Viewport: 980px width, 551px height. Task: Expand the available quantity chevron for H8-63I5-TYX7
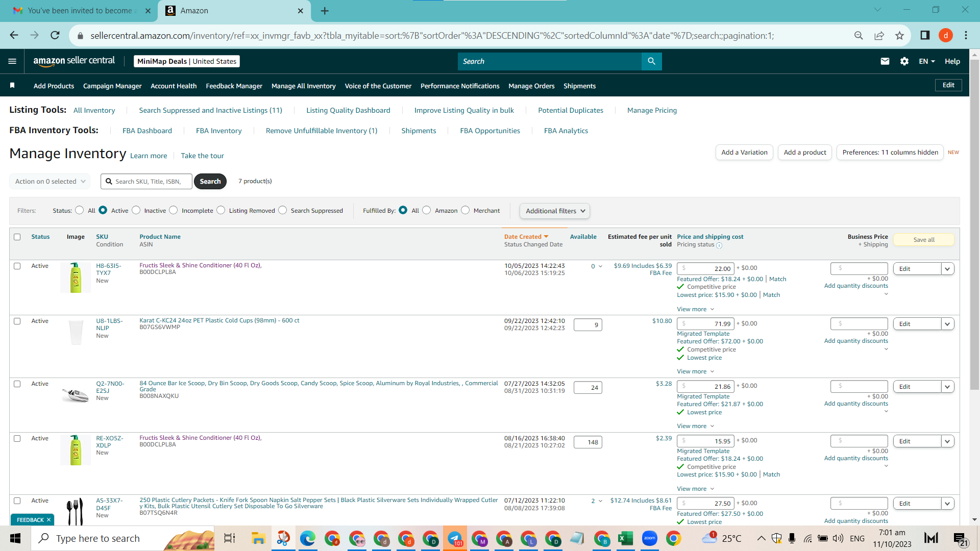600,266
